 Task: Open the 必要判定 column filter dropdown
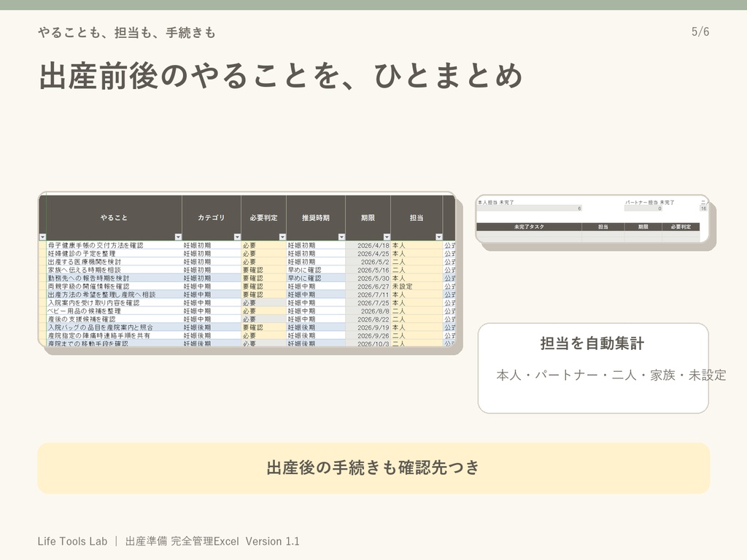282,237
